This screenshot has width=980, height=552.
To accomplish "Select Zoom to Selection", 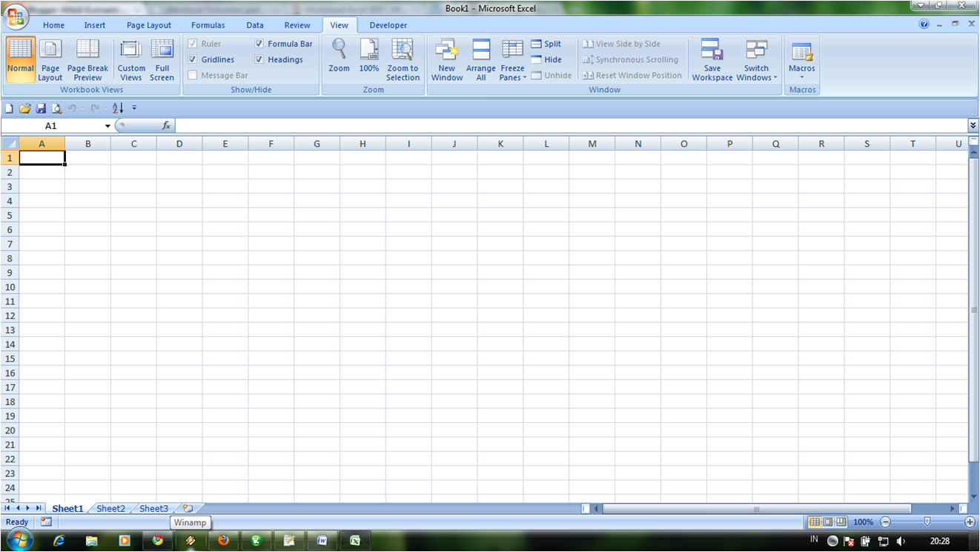I will click(x=403, y=59).
